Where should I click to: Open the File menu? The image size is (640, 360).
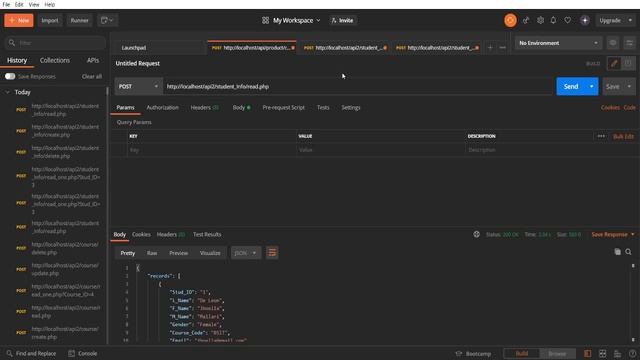(x=6, y=4)
